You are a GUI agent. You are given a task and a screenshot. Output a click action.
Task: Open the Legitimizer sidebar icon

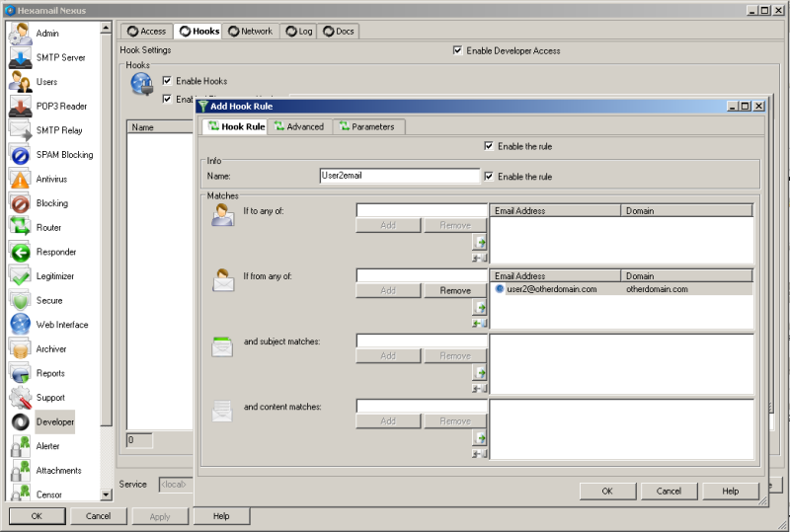click(21, 276)
